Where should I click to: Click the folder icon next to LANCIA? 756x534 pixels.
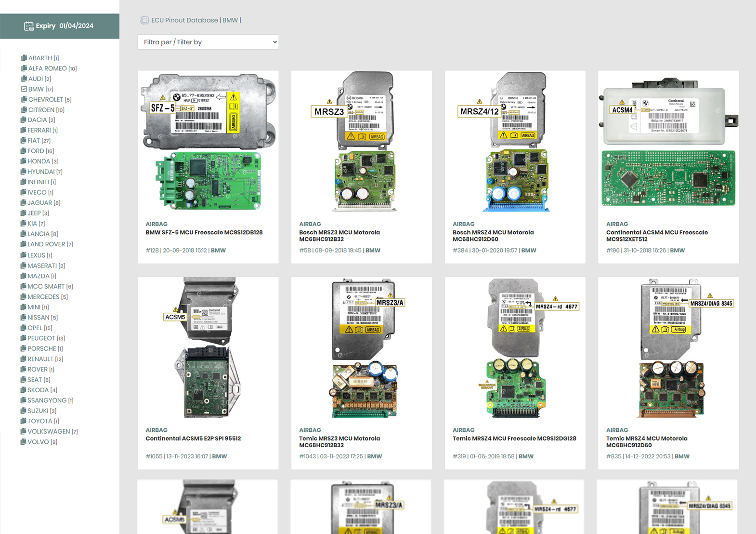tap(23, 234)
